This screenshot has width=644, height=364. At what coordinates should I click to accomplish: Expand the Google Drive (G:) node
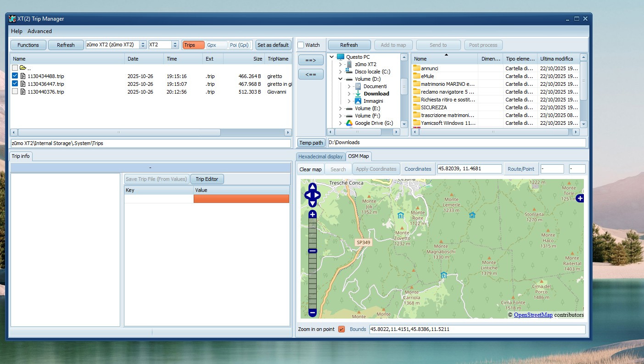[x=340, y=123]
